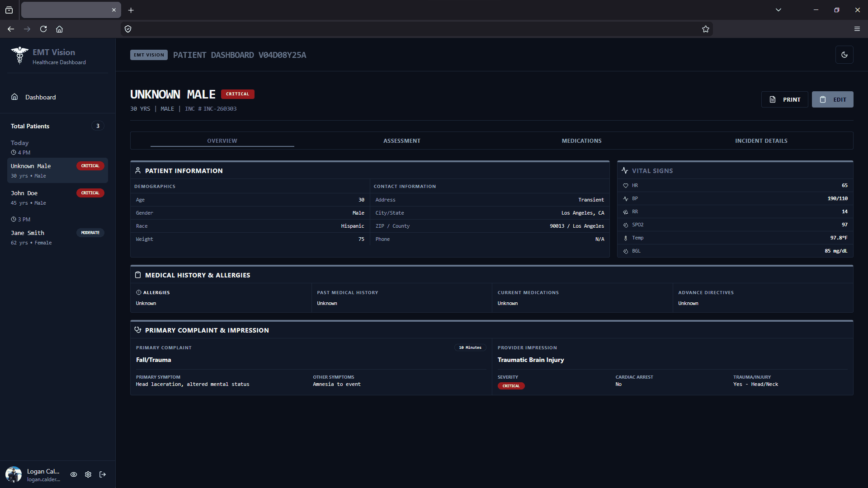
Task: Open the browser hamburger menu
Action: pyautogui.click(x=857, y=29)
